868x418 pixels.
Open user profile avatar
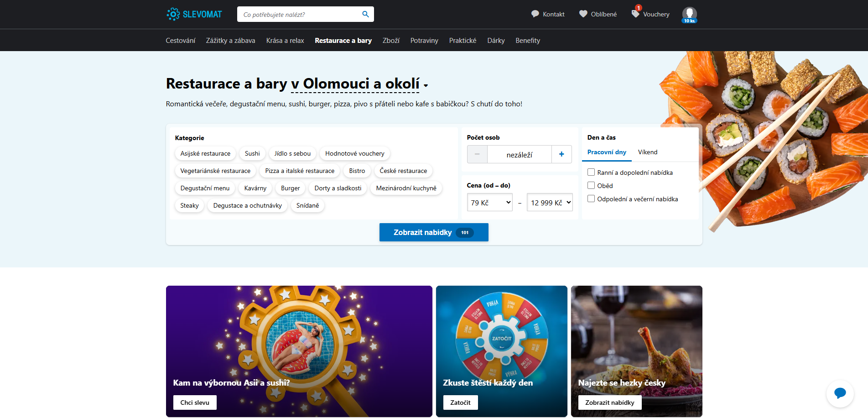pos(689,15)
